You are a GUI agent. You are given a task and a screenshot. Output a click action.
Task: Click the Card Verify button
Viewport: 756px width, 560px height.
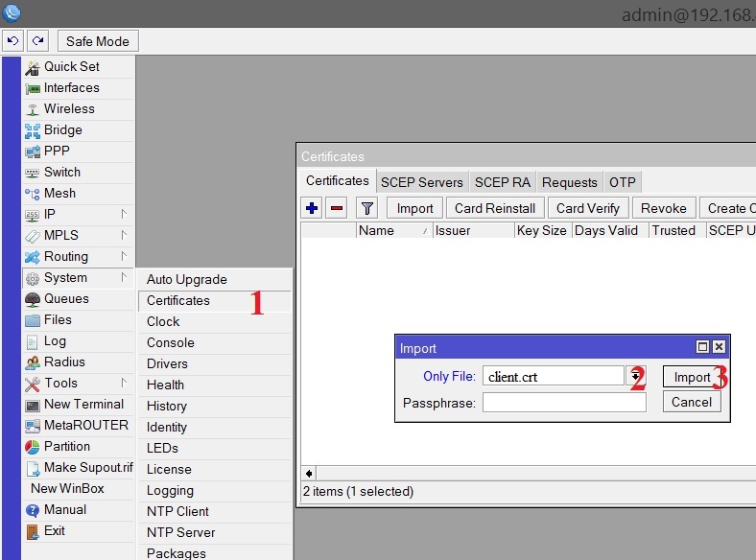pyautogui.click(x=588, y=208)
